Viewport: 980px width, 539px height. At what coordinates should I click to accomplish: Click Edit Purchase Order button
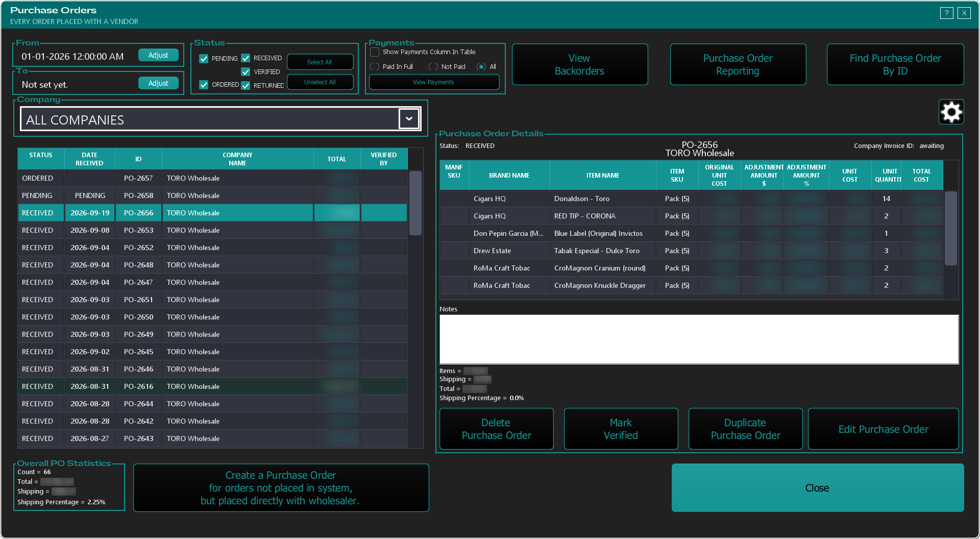tap(884, 429)
